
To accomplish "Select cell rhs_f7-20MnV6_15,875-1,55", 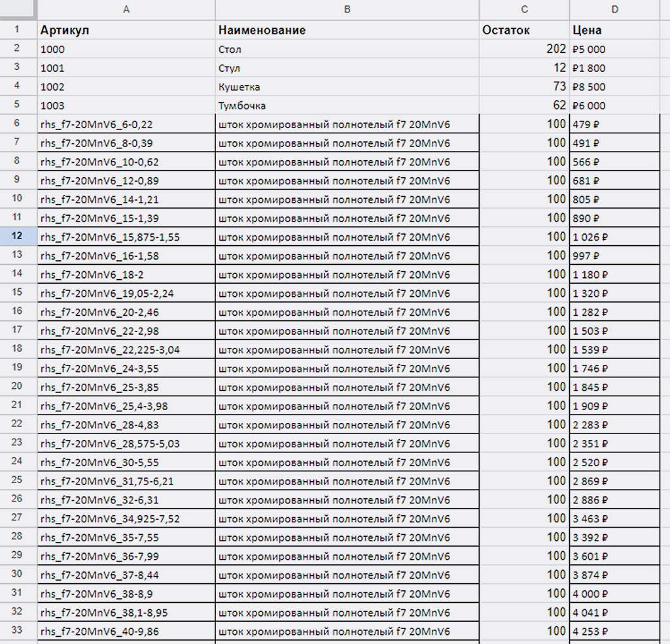I will tap(126, 237).
